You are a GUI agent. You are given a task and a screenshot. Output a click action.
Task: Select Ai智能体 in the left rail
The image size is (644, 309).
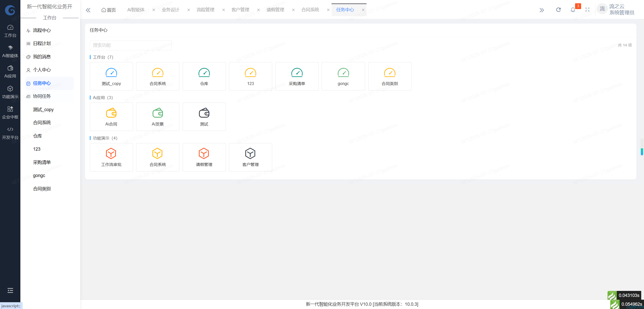tap(10, 52)
